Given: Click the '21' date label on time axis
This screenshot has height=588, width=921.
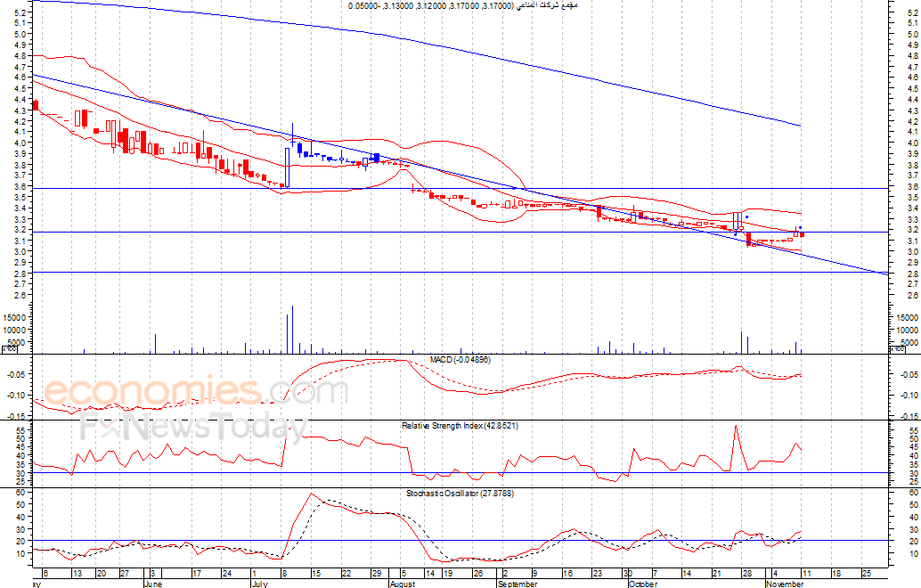Looking at the screenshot, I should tap(717, 574).
